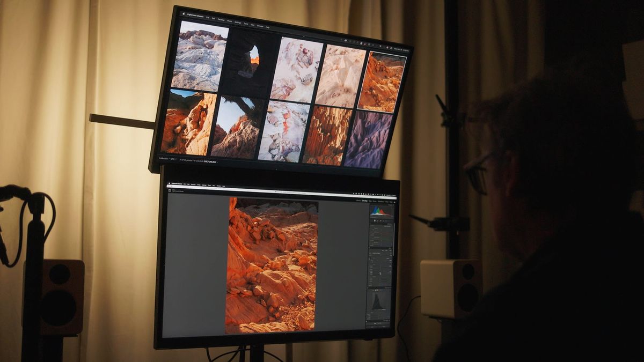
Task: Switch to the Library module
Action: pyautogui.click(x=358, y=200)
